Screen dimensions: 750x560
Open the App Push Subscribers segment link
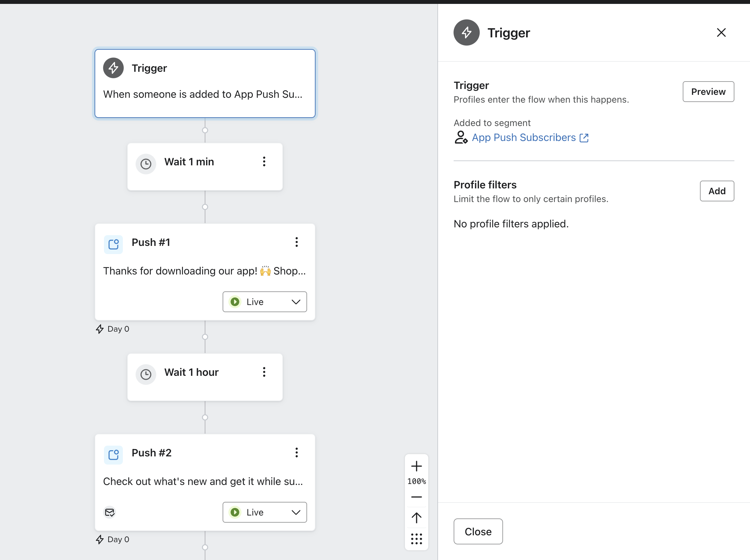click(524, 138)
